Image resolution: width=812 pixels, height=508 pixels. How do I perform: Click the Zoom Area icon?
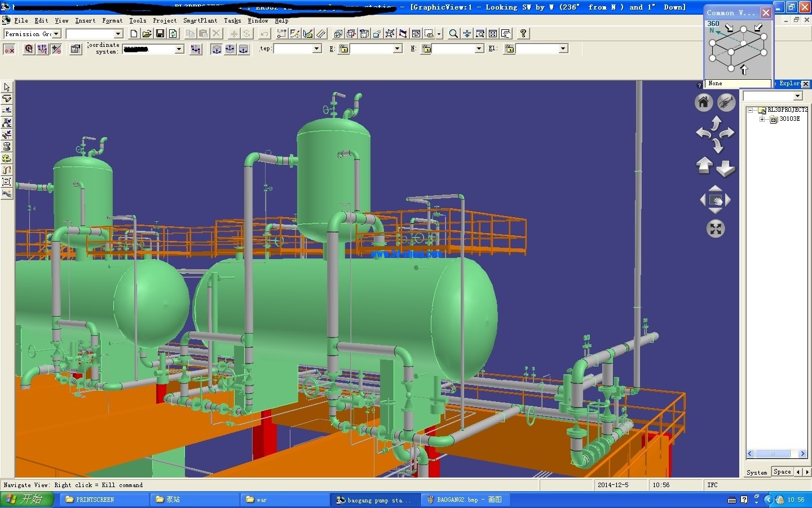[x=480, y=34]
